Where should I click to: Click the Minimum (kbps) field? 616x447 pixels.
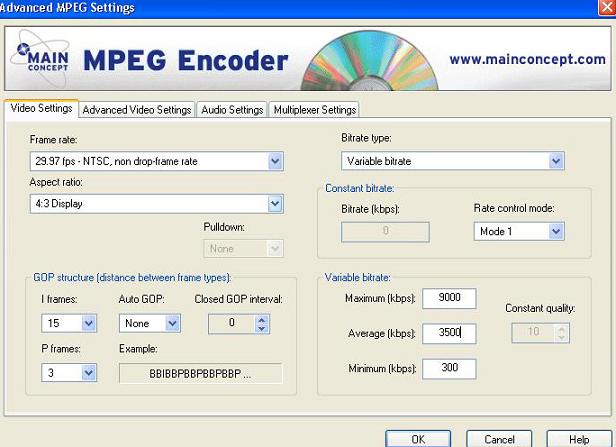point(449,368)
